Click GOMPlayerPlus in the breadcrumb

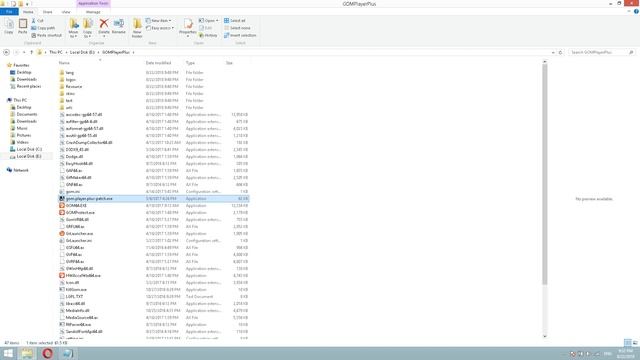[x=116, y=52]
